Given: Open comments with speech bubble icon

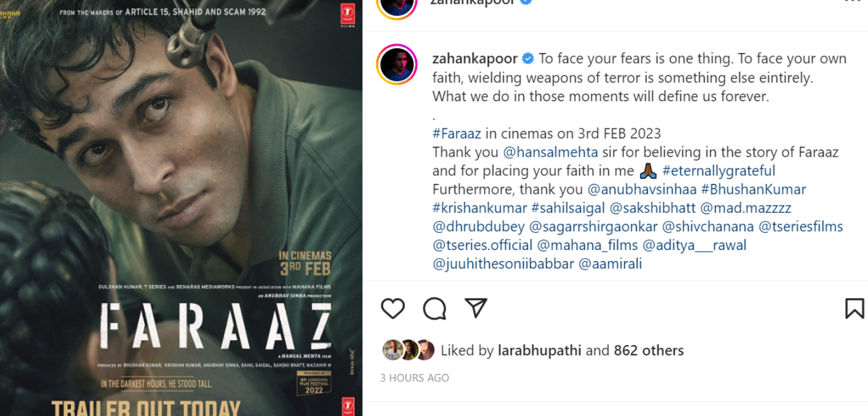Looking at the screenshot, I should (434, 308).
